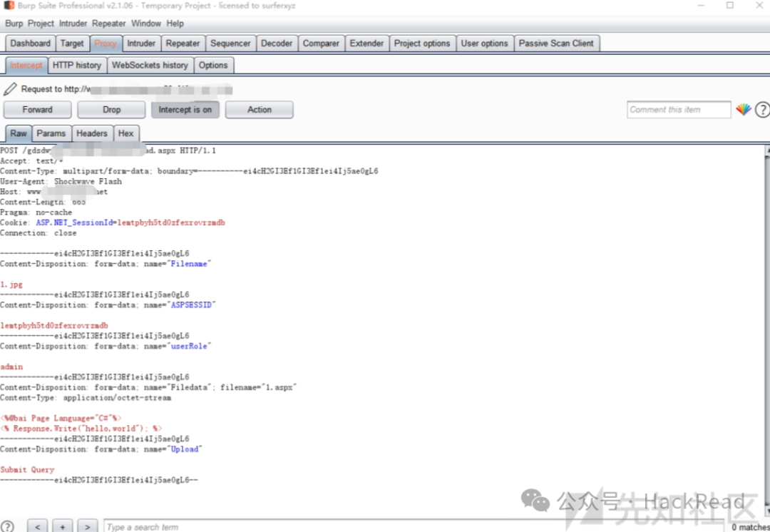The height and width of the screenshot is (532, 770).
Task: Open search help icon at bottom left
Action: [x=7, y=526]
